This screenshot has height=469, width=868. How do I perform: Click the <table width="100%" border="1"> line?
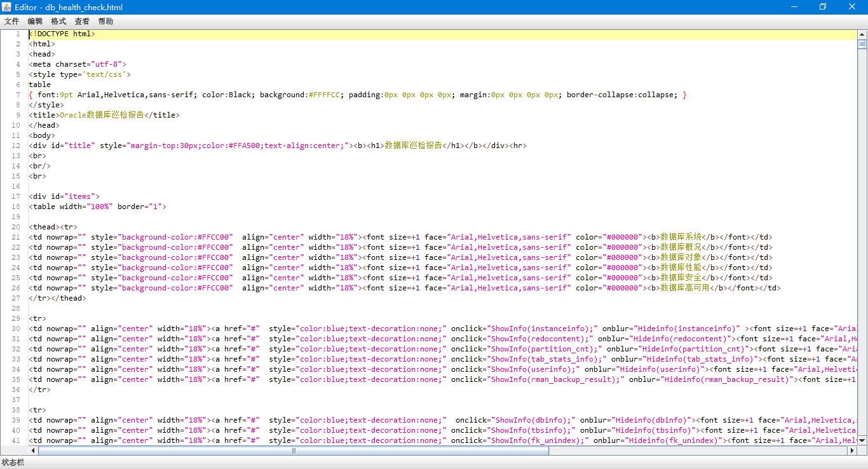pos(98,207)
